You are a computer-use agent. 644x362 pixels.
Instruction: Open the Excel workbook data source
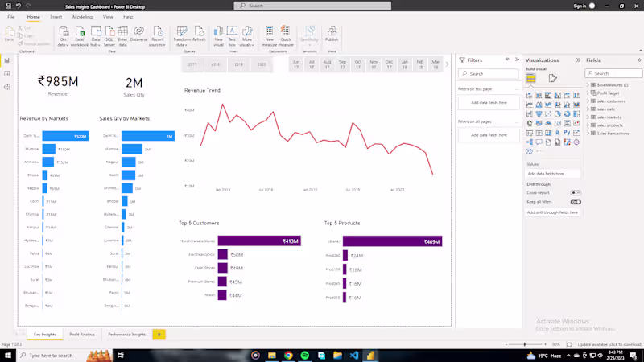pos(80,36)
